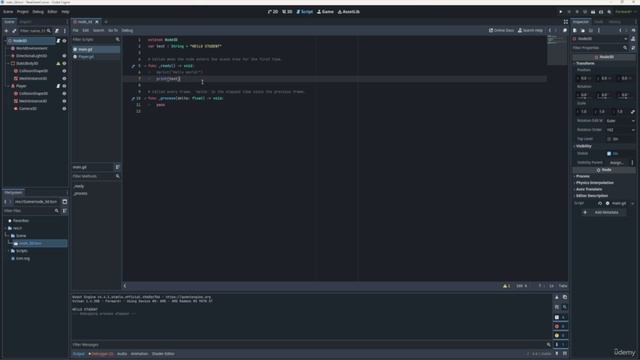Open the Script workspace
The width and height of the screenshot is (640, 360).
pyautogui.click(x=304, y=12)
